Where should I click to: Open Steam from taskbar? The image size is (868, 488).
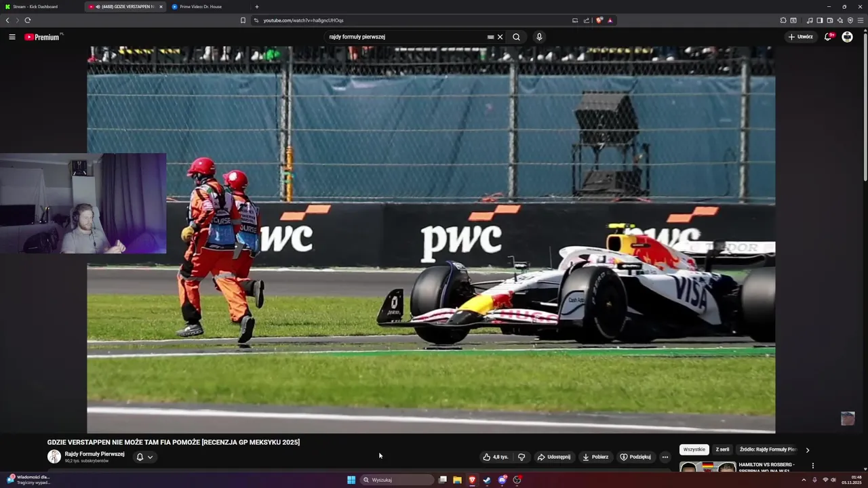point(487,480)
